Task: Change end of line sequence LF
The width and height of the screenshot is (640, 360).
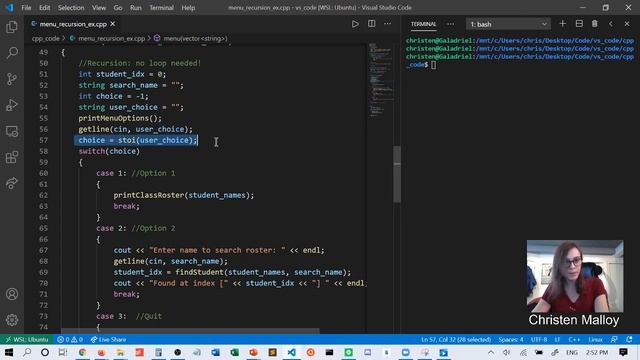Action: [x=557, y=339]
